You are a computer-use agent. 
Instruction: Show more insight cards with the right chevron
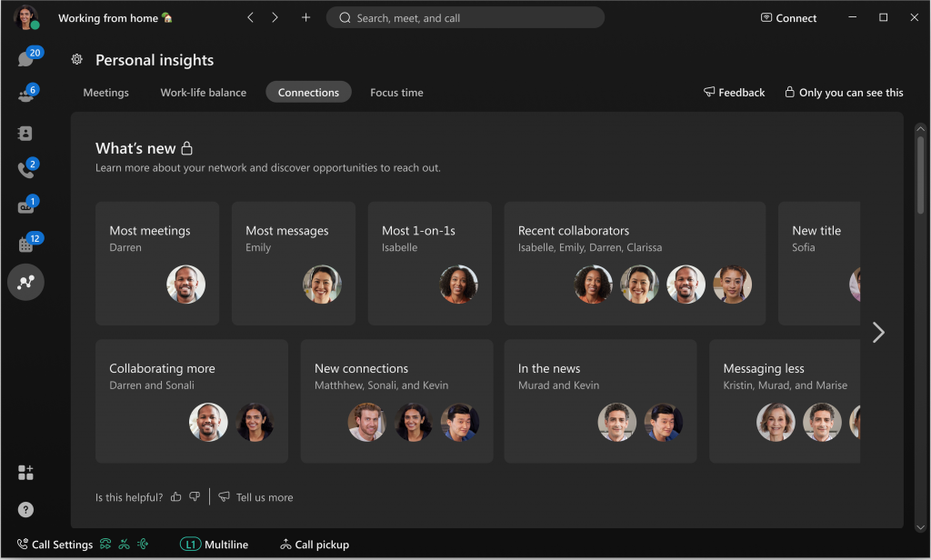[877, 333]
